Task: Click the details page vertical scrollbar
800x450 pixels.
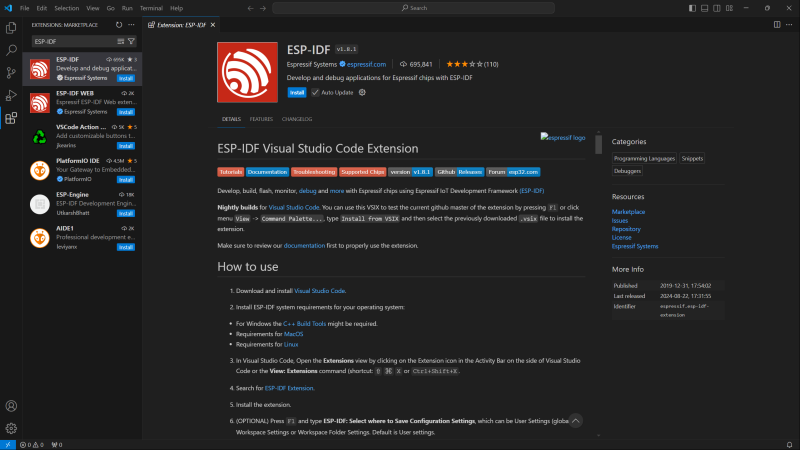Action: (x=598, y=144)
